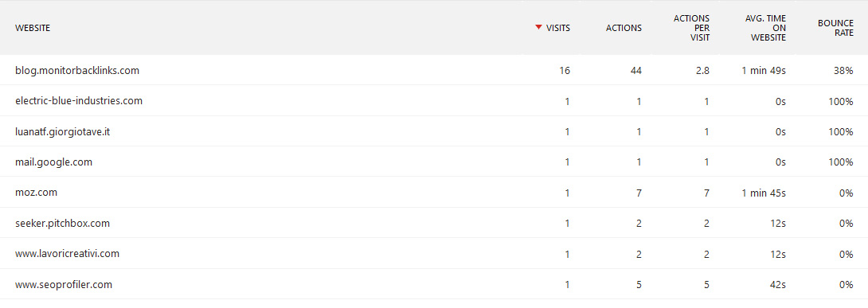Sort by the ACTIONS column header

click(624, 28)
